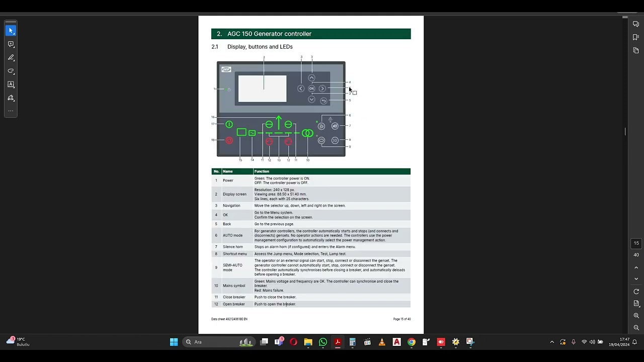Zoom out of the document
This screenshot has height=362, width=644.
pyautogui.click(x=636, y=328)
